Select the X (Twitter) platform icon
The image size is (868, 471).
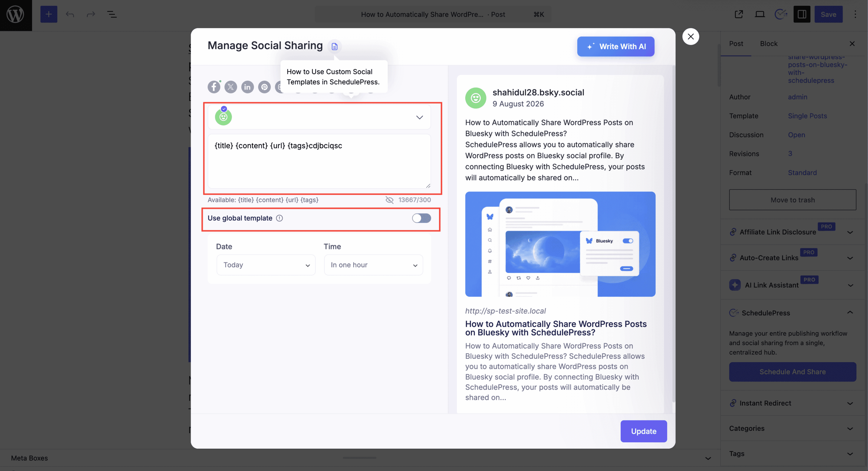(x=231, y=87)
